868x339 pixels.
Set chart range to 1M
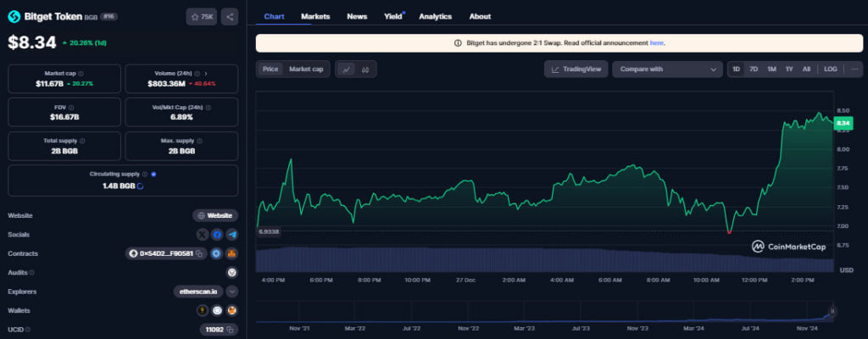[771, 69]
